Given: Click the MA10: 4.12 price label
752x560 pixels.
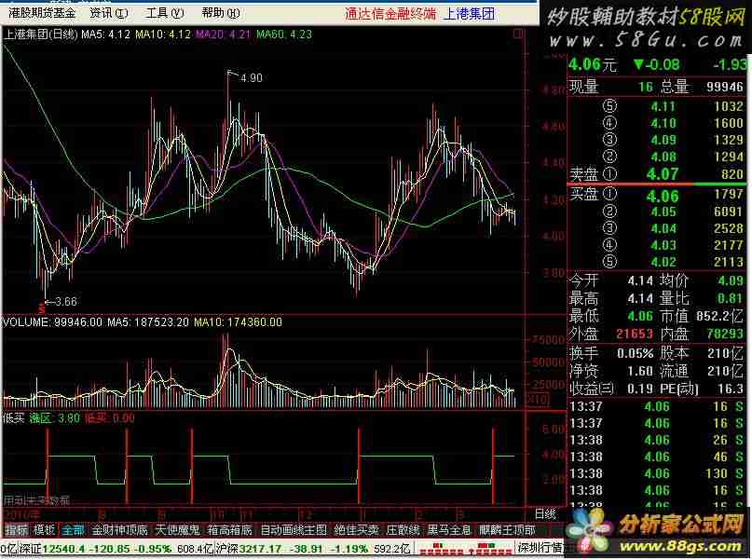Looking at the screenshot, I should point(163,34).
